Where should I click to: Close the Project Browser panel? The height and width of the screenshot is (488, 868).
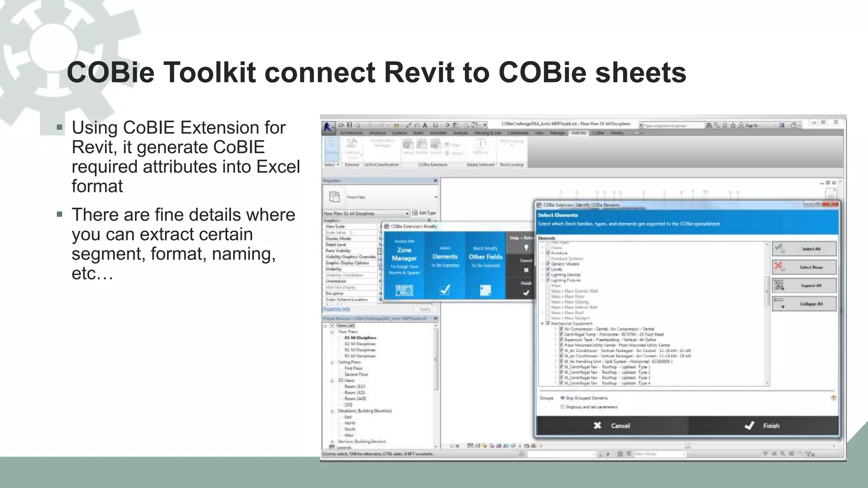435,319
